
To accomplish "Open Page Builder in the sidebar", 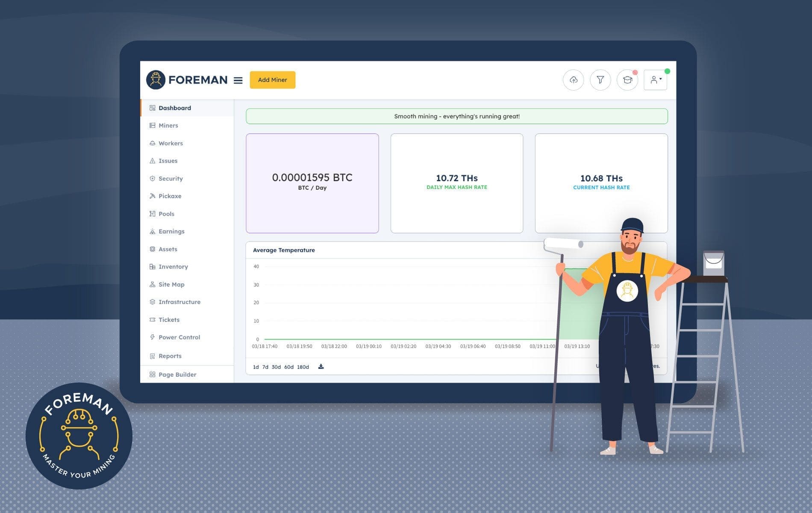I will tap(177, 374).
